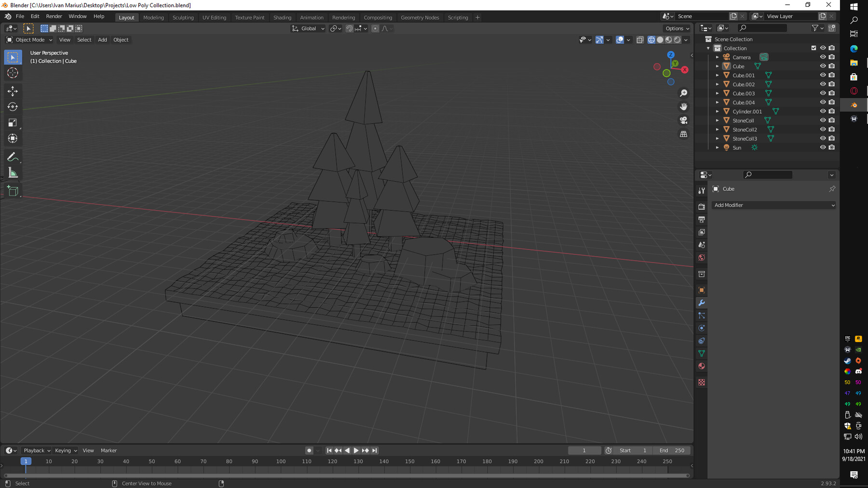This screenshot has width=868, height=488.
Task: Choose the Scale tool
Action: click(13, 123)
